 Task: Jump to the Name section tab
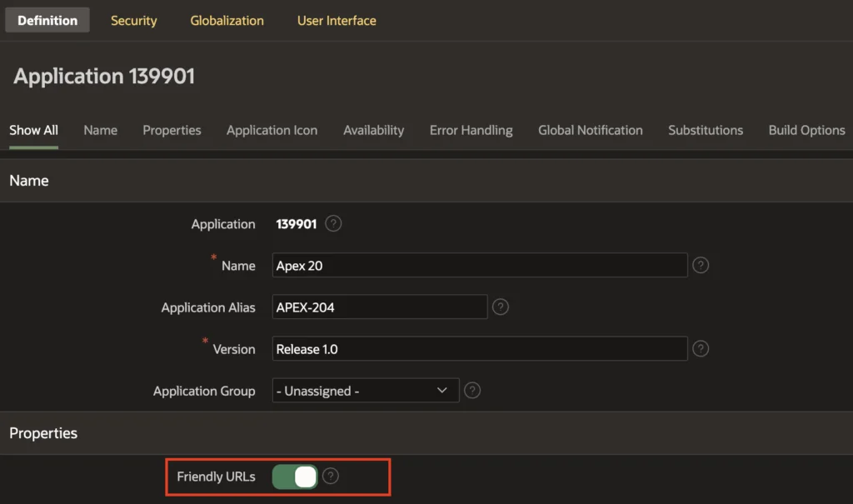(101, 131)
